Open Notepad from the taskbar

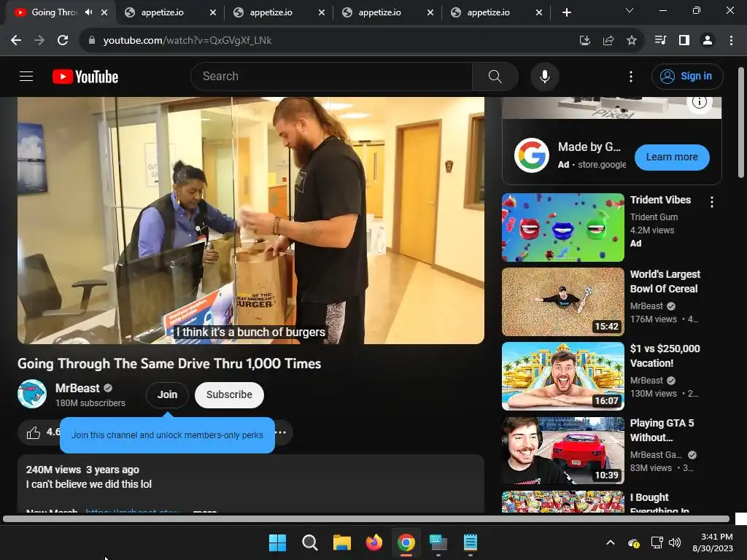pyautogui.click(x=471, y=542)
